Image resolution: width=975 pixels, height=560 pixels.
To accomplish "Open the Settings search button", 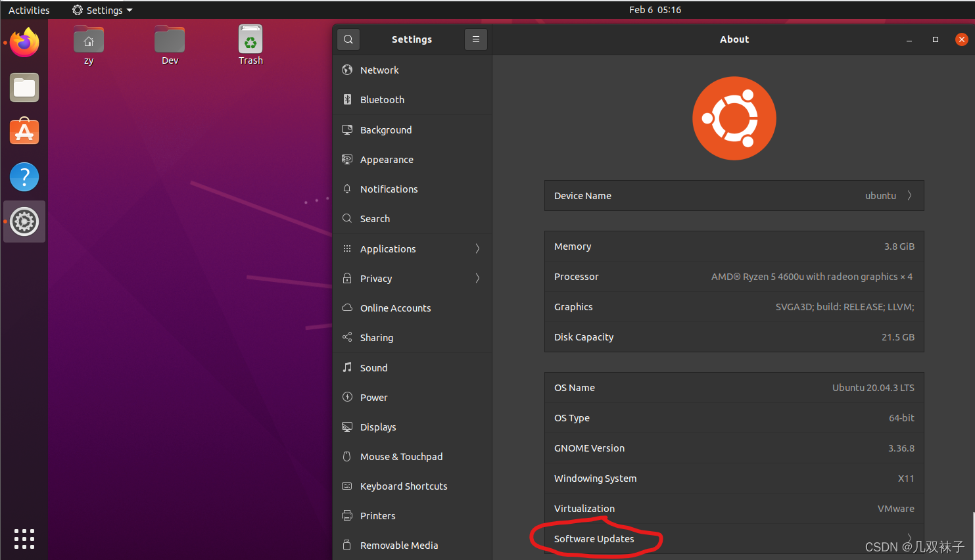I will click(x=348, y=39).
